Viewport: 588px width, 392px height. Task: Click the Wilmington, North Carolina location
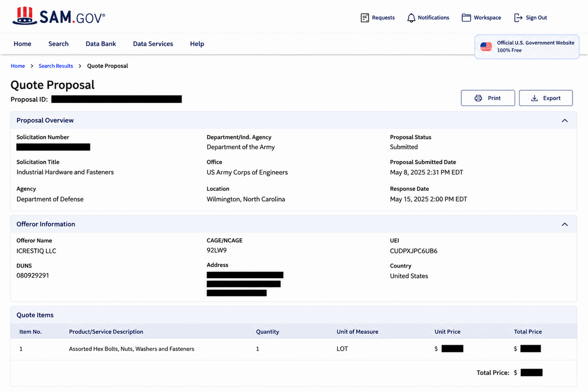[x=246, y=199]
